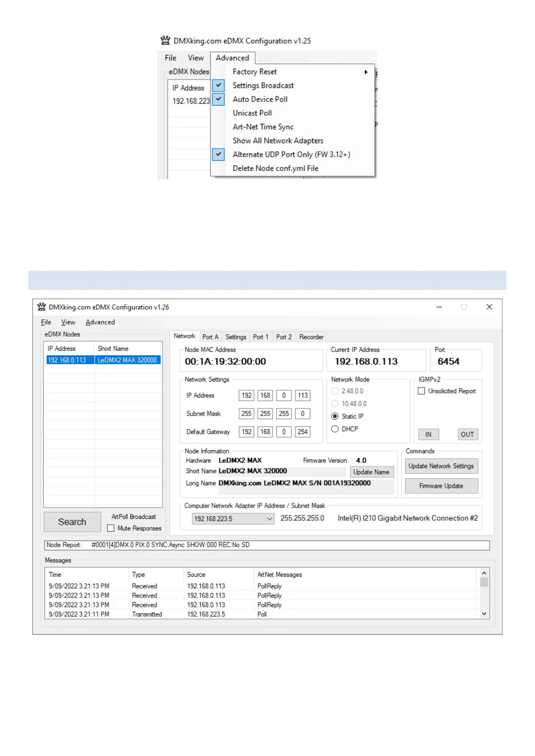Choose Static IP radio button

pyautogui.click(x=335, y=417)
